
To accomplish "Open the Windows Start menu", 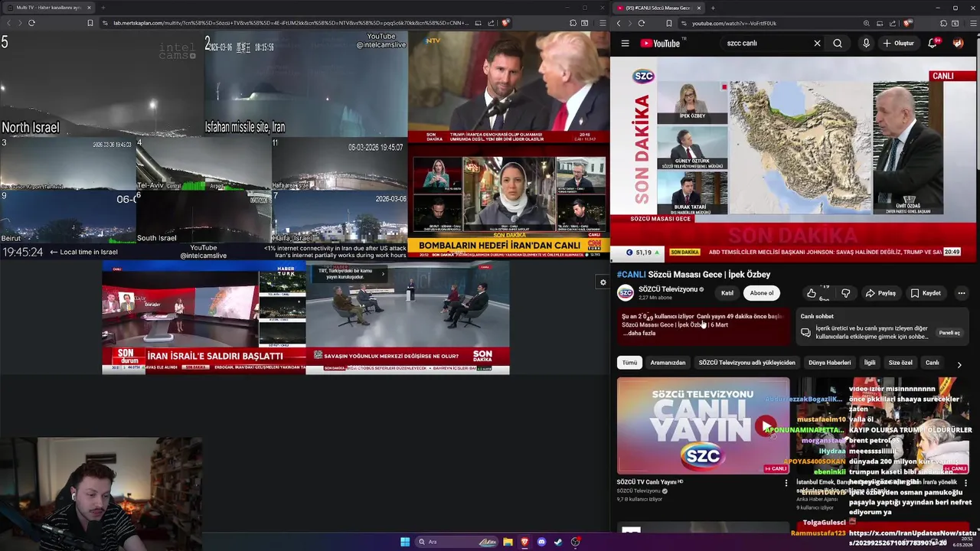I will [405, 542].
